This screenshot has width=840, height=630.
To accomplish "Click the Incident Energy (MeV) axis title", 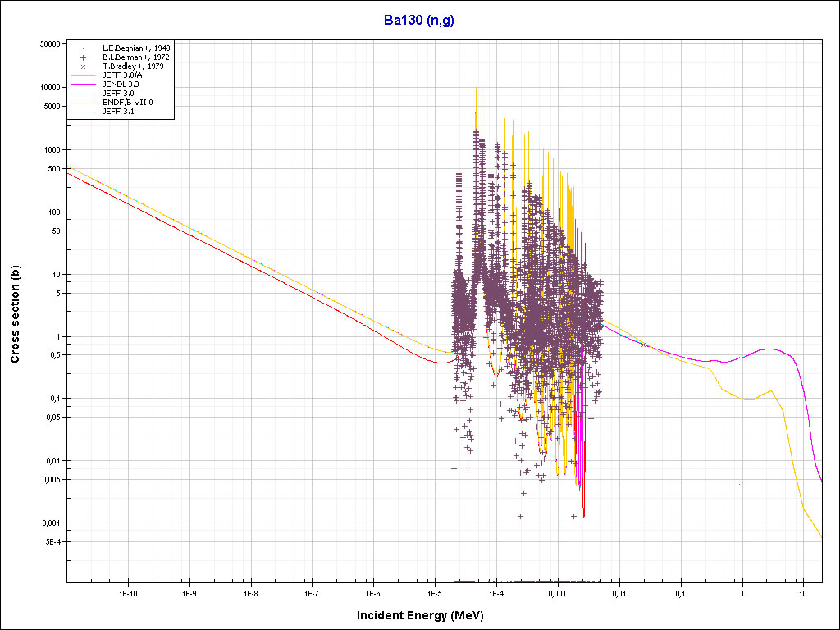I will coord(419,615).
